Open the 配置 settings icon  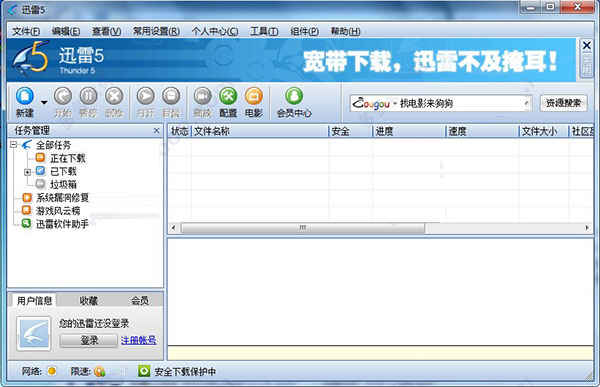coord(228,96)
